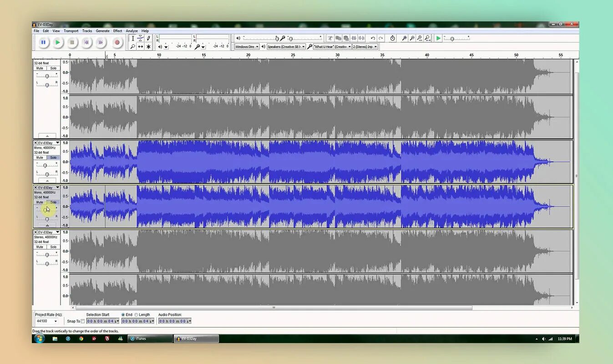Jump to the start with Skip to Start
The image size is (613, 364).
86,42
